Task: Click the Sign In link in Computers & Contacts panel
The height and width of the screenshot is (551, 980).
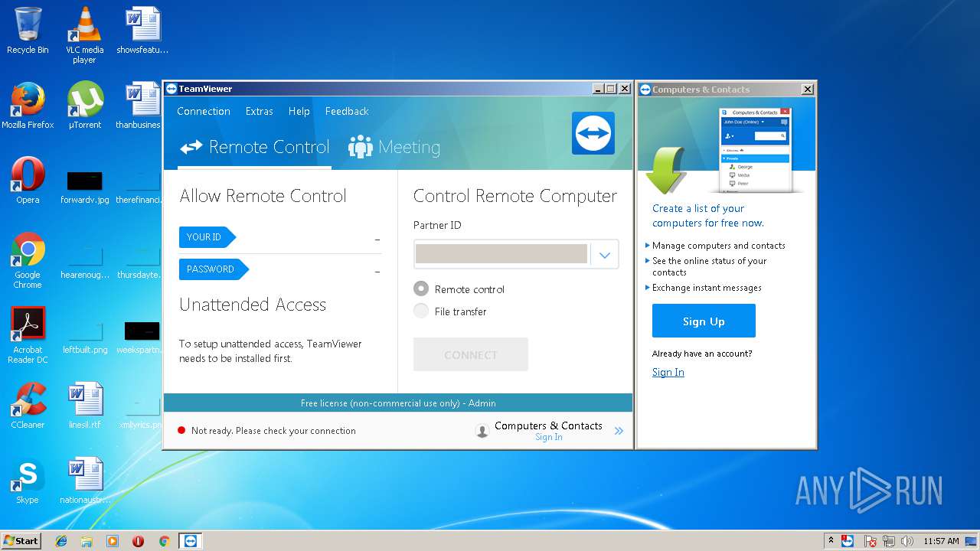Action: coord(668,372)
